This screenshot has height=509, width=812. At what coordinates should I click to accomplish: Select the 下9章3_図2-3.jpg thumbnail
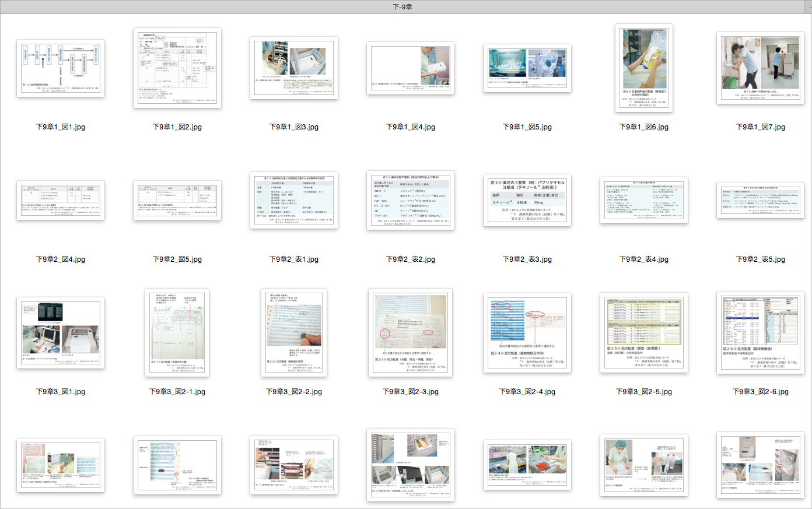click(x=411, y=333)
